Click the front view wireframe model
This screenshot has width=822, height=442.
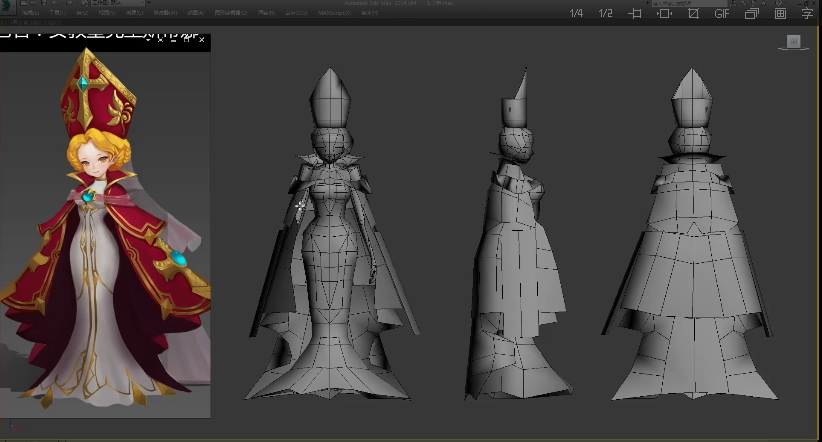331,250
